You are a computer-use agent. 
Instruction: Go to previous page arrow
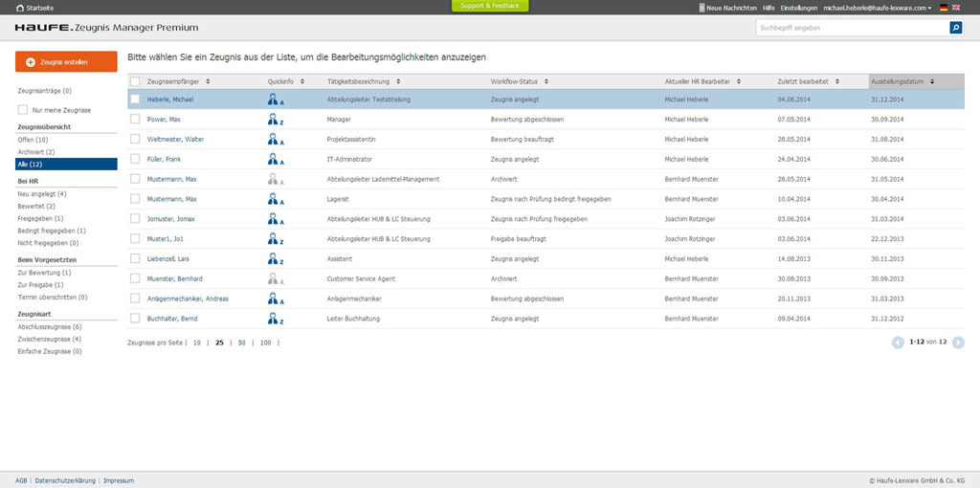click(x=898, y=343)
